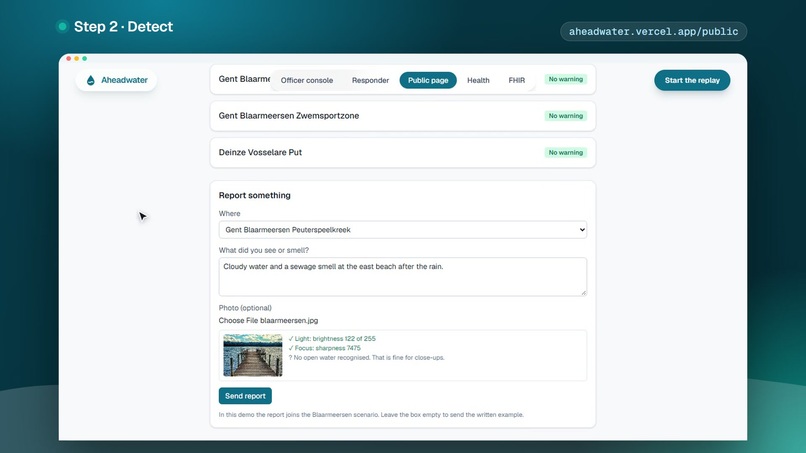Click the Report something heading
This screenshot has width=806, height=453.
(x=254, y=195)
